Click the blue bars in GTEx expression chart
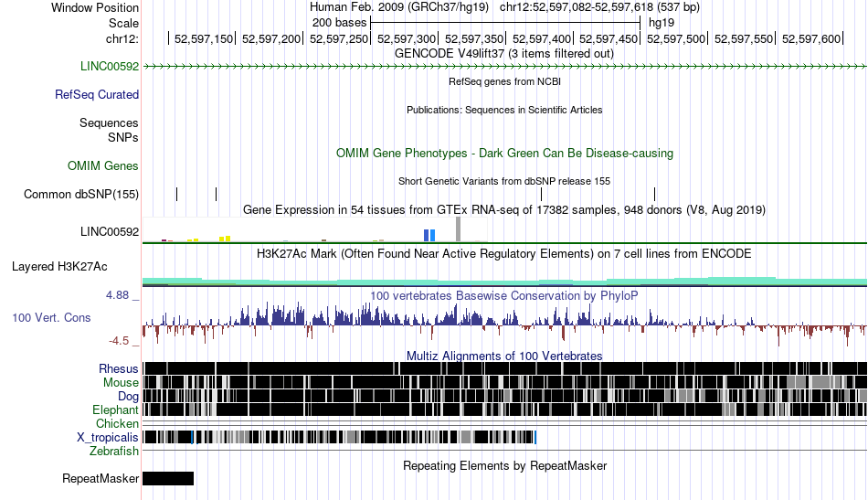 coord(429,235)
